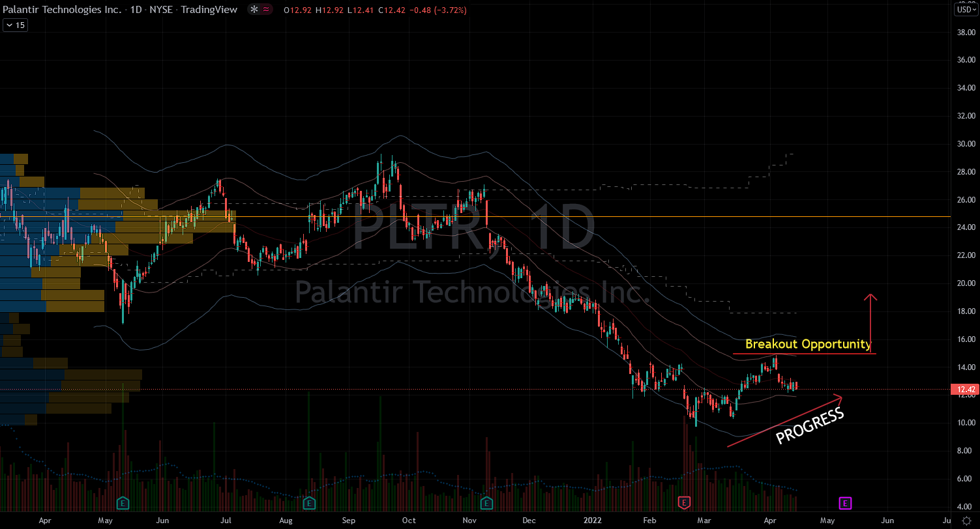Click the 10.00 price axis label
The image size is (980, 529).
pos(966,423)
